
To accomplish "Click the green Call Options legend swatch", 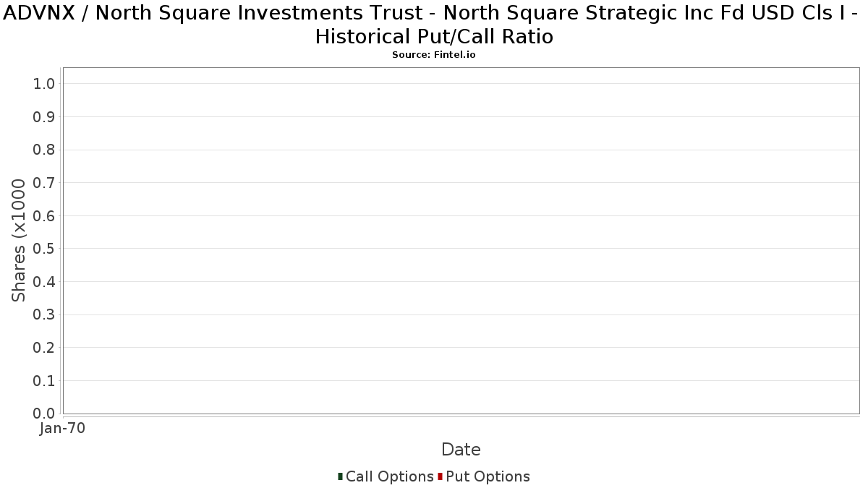I will click(340, 476).
